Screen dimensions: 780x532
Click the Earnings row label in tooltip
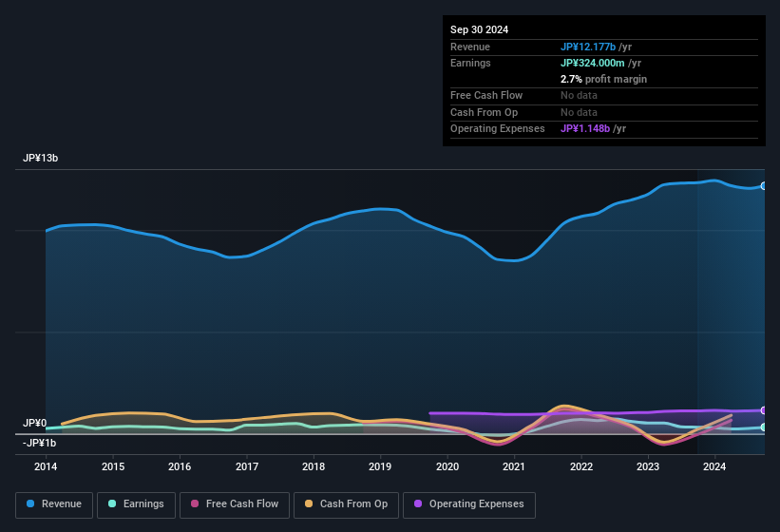470,63
